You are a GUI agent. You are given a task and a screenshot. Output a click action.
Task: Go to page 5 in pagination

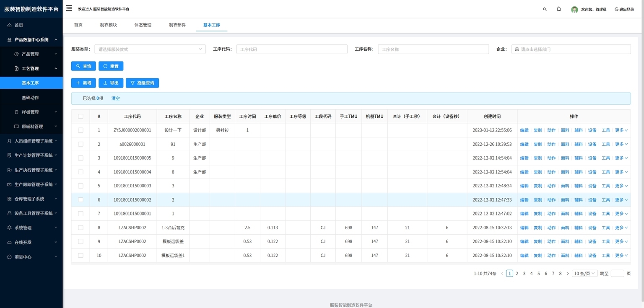(538, 274)
